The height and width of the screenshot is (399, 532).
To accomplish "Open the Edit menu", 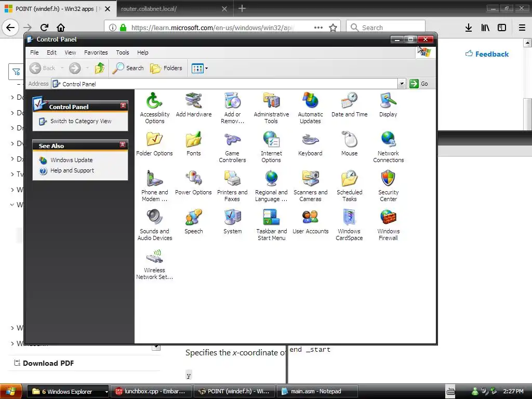I will tap(51, 52).
